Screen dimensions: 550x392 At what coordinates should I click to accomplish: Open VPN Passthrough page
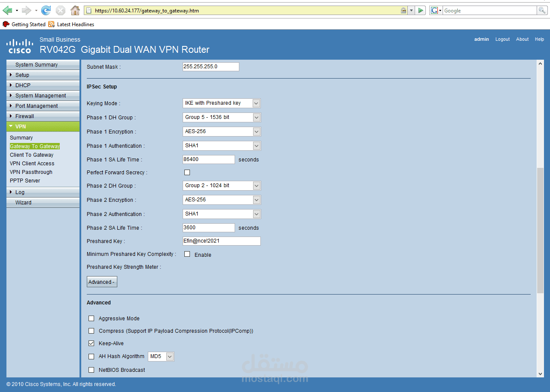pos(31,172)
